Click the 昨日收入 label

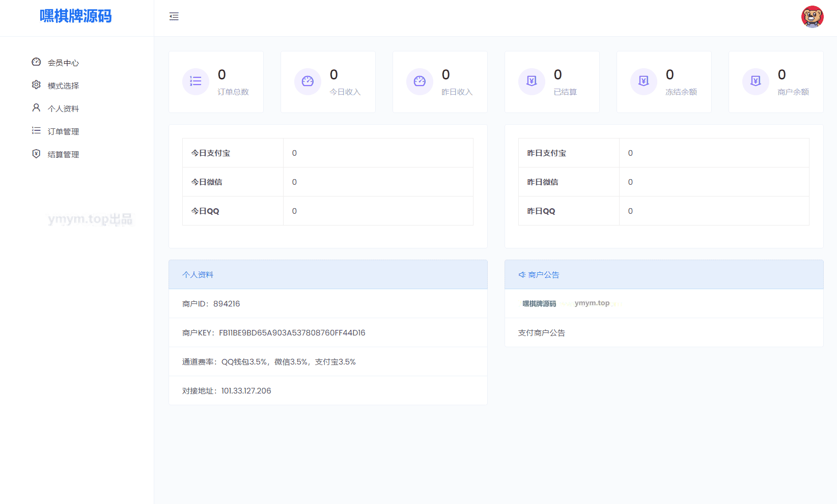[457, 92]
